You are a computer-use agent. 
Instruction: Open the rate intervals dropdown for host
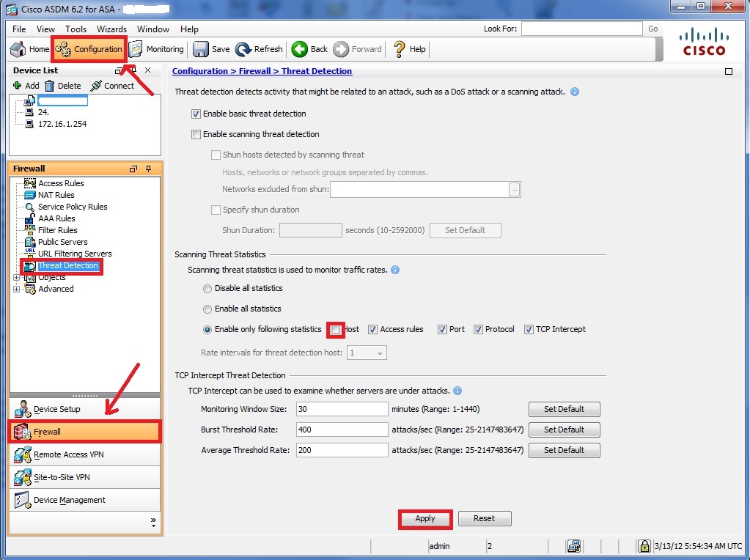point(367,353)
